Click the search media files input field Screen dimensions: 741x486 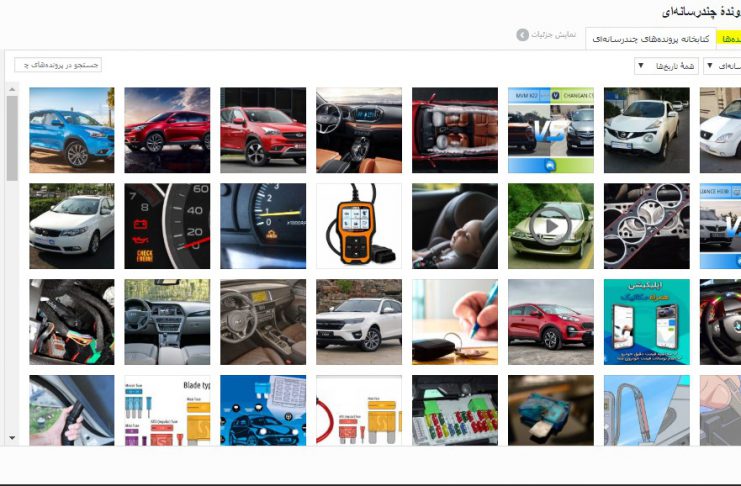[x=58, y=65]
